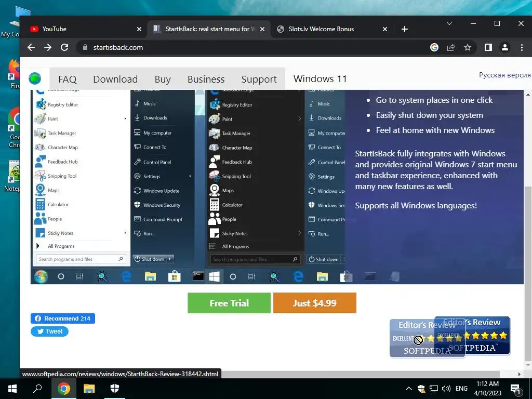Click the start menu screenshot image
Viewport: 532px width, 399px height.
pos(188,187)
